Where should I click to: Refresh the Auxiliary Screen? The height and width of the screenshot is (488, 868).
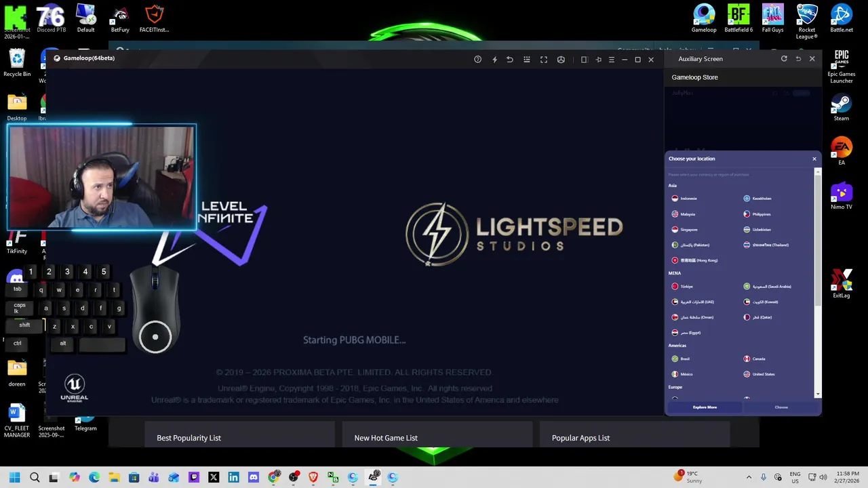pos(784,59)
